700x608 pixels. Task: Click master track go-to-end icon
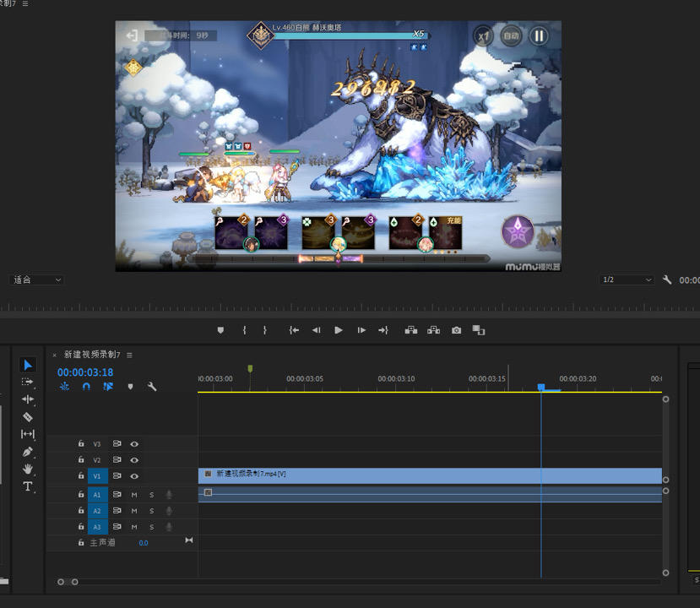(x=189, y=540)
